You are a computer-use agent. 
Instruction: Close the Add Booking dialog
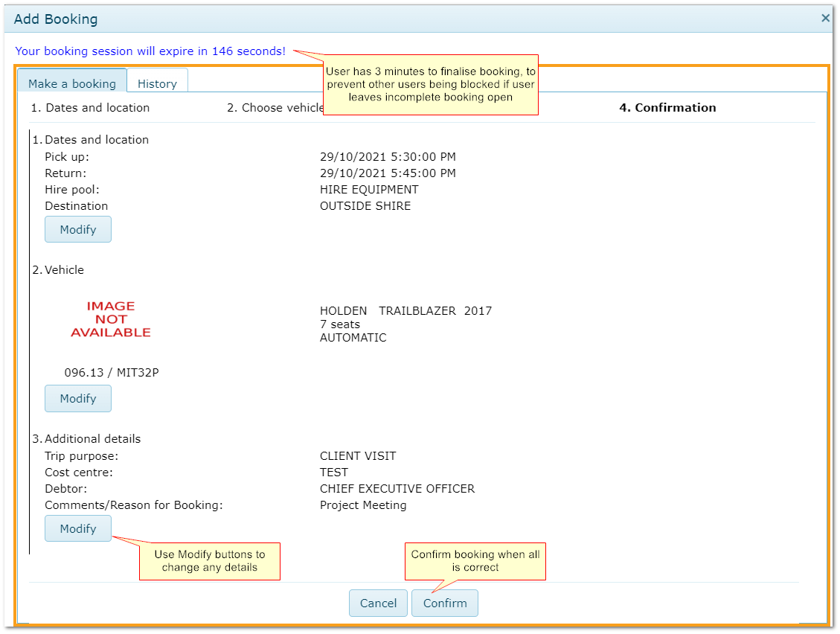[x=825, y=19]
